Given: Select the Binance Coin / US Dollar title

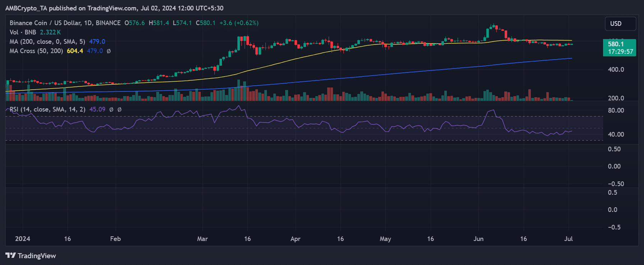Looking at the screenshot, I should click(65, 23).
